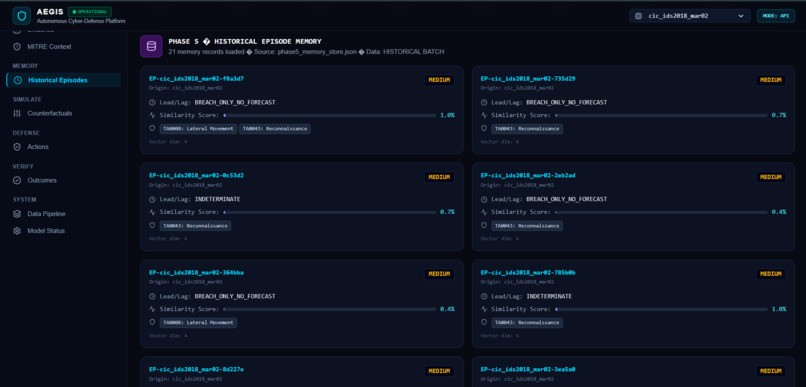Click the shield tag icon in episode f8a3d7 card

[x=152, y=128]
